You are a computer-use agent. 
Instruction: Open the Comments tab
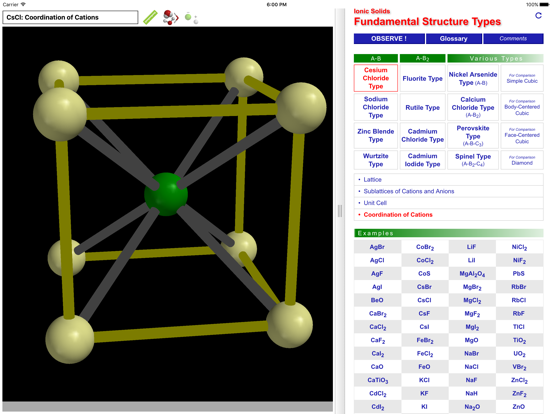tap(513, 39)
